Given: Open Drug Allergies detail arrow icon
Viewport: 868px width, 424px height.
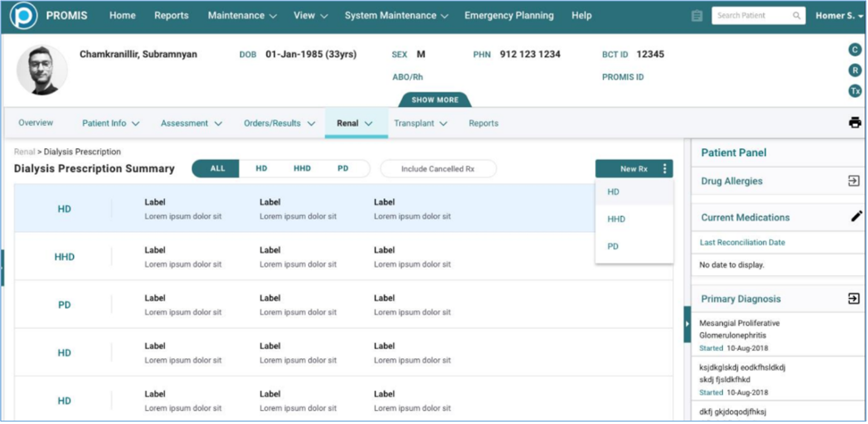Looking at the screenshot, I should 853,181.
